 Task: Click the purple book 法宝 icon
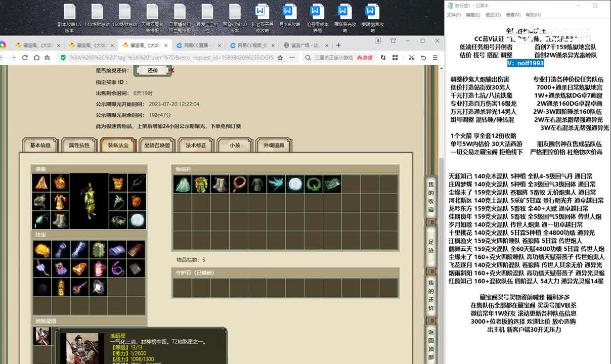click(118, 249)
